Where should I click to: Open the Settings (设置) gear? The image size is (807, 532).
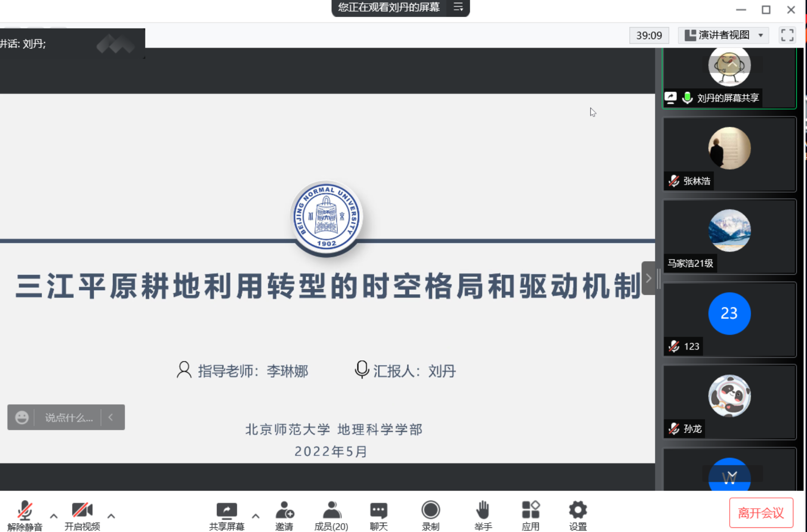point(577,511)
